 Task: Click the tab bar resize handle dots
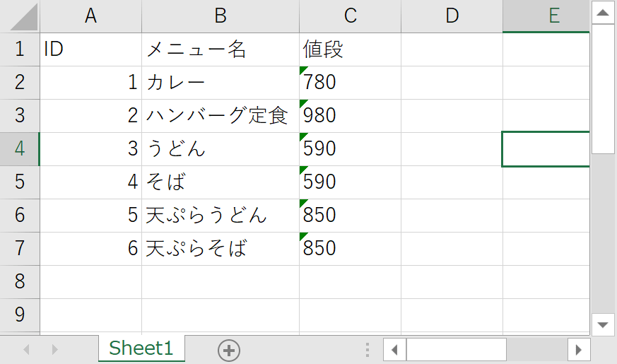point(368,350)
